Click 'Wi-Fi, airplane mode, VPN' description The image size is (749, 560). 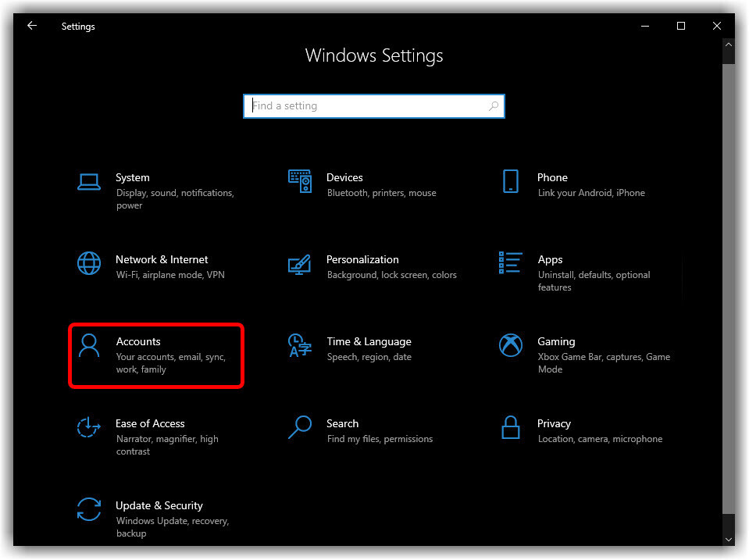point(170,275)
